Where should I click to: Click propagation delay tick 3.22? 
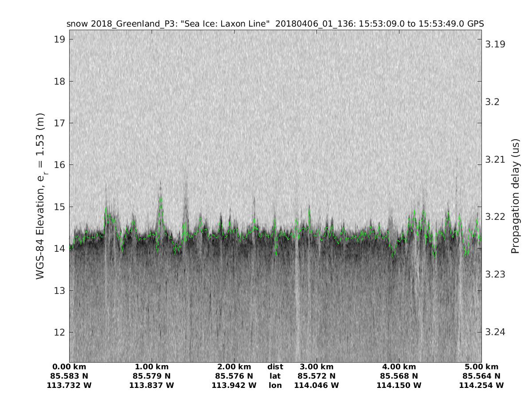[x=495, y=217]
